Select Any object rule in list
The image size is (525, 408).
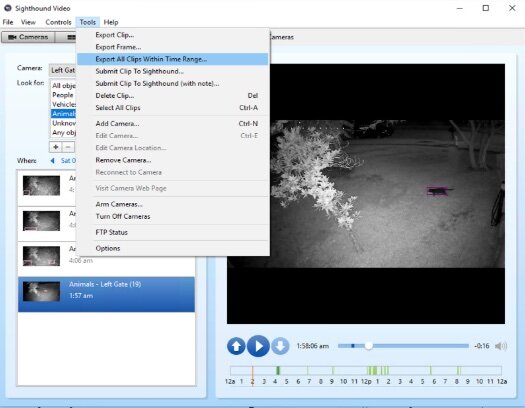coord(63,133)
